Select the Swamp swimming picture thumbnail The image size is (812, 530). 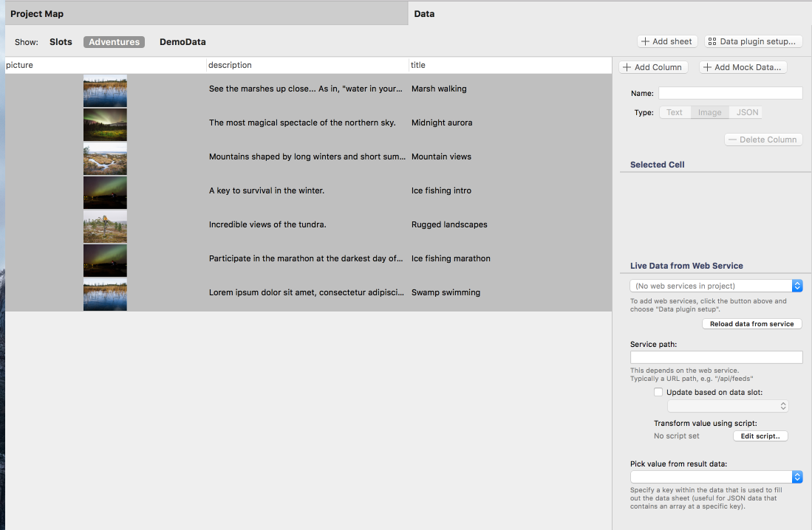tap(105, 295)
